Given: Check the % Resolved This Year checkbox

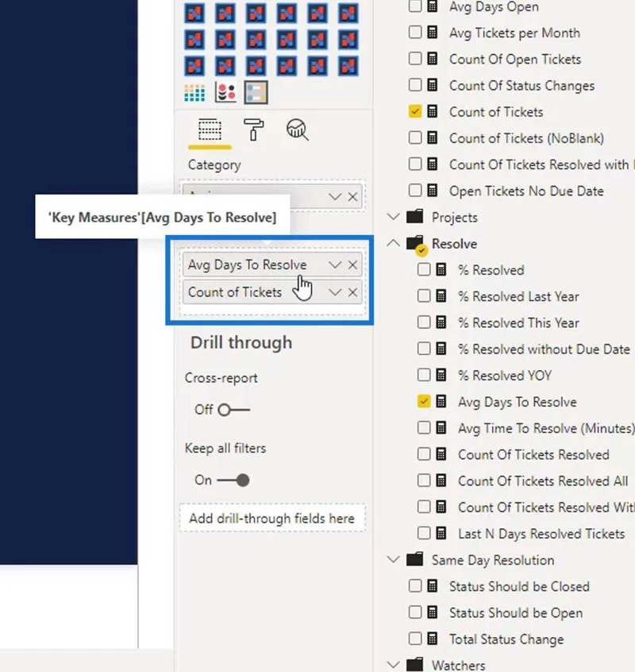Looking at the screenshot, I should pos(424,322).
